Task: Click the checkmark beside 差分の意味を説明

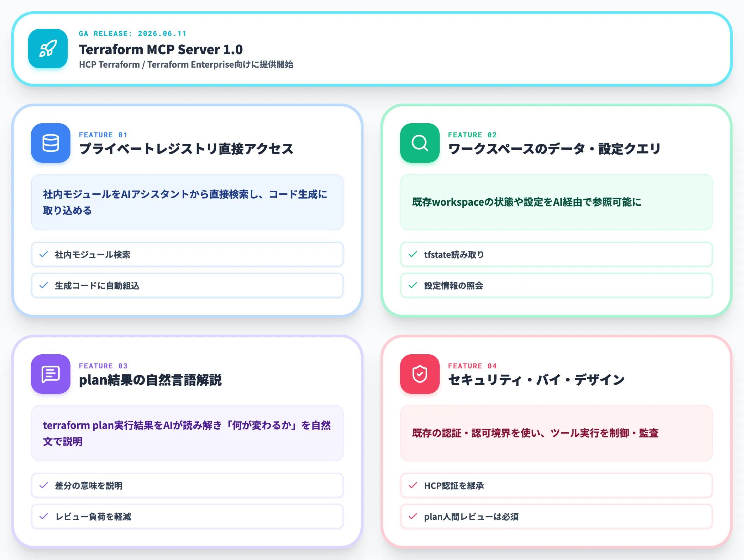Action: 44,485
